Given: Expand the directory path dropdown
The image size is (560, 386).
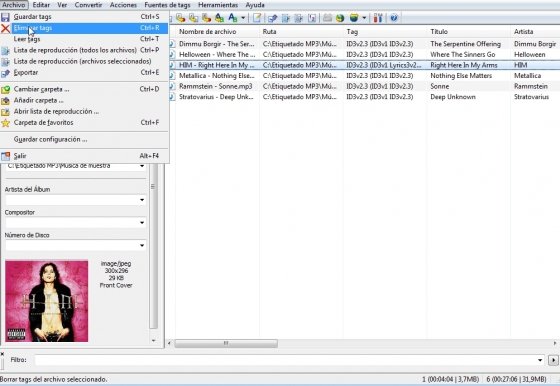Looking at the screenshot, I should (x=142, y=166).
